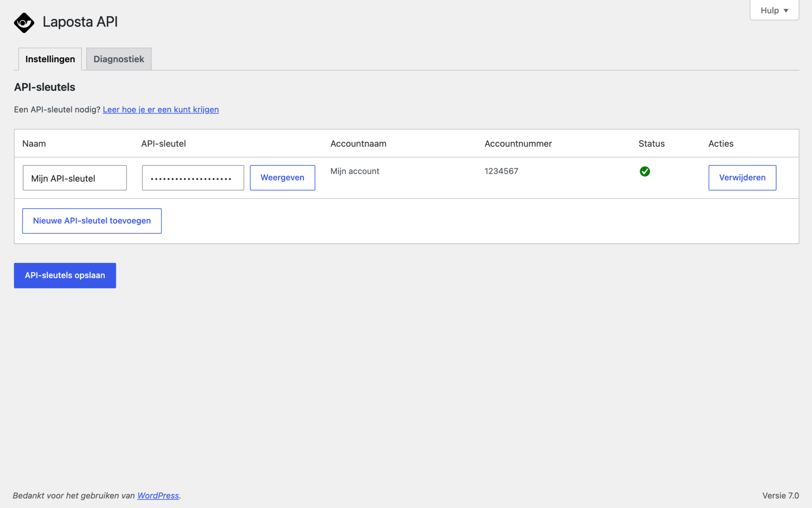The width and height of the screenshot is (812, 508).
Task: Open the Hulp dropdown
Action: (x=774, y=10)
